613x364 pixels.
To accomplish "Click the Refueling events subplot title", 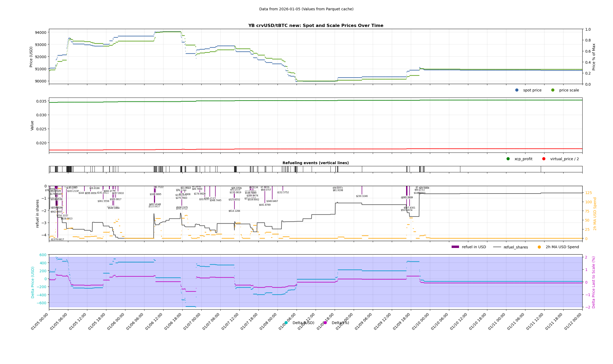I will 315,163.
